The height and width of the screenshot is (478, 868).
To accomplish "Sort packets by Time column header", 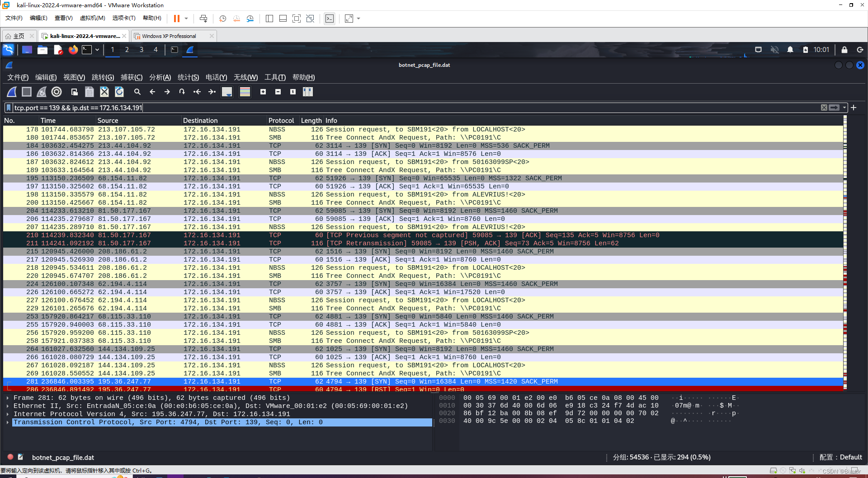I will click(x=67, y=121).
